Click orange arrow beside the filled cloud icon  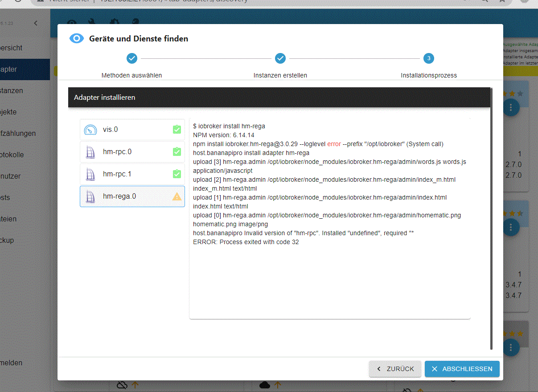tap(278, 385)
